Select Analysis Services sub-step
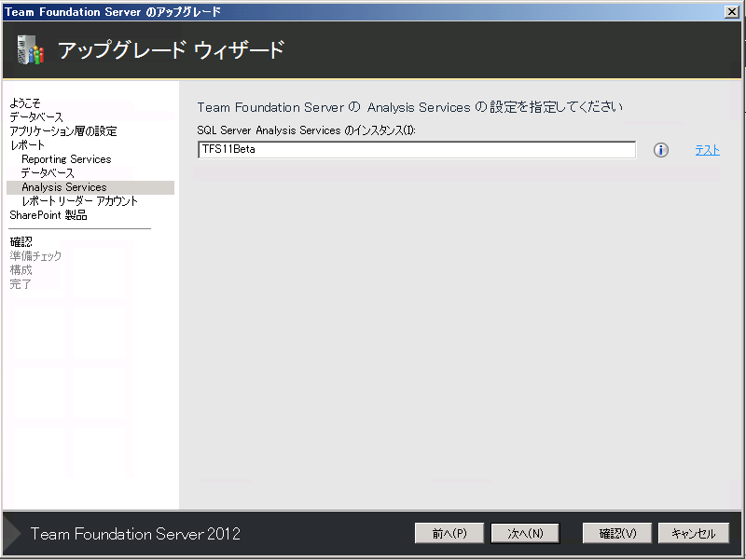 [90, 187]
